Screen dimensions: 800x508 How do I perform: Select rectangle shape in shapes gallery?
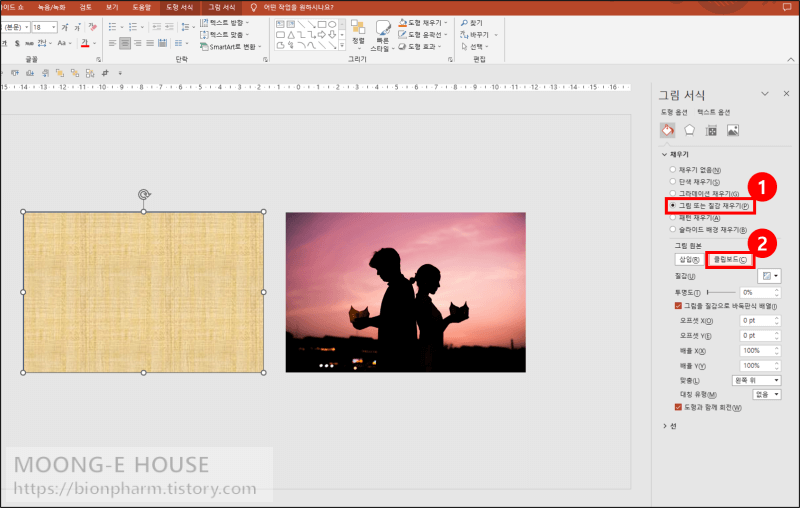click(x=322, y=24)
